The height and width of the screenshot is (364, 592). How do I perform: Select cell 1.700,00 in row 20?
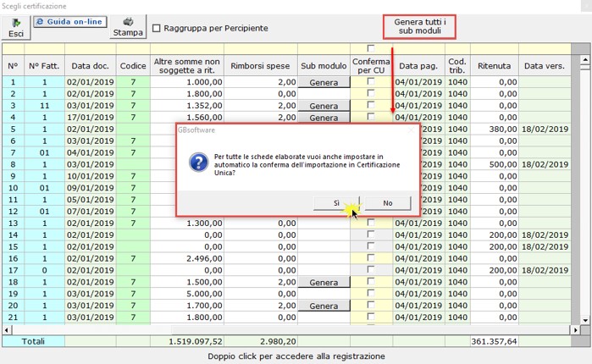[187, 305]
